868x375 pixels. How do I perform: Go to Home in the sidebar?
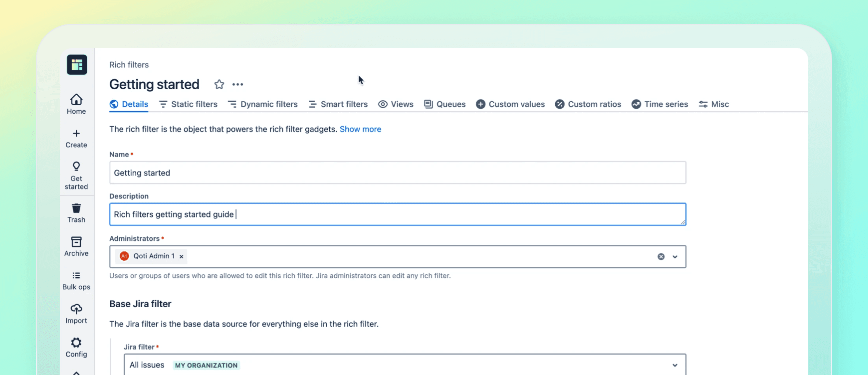coord(76,104)
